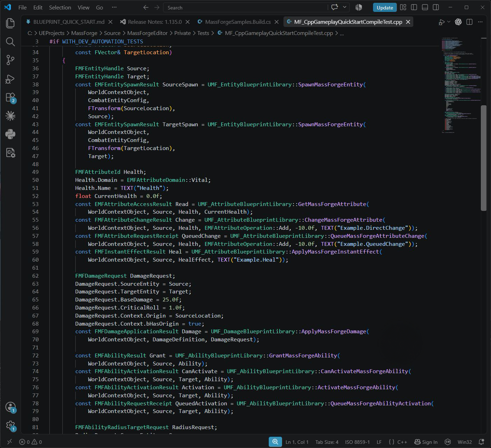Close the MF_CppGameplayQuickStartCompileTest.cpp tab
The width and height of the screenshot is (491, 448).
[x=408, y=22]
